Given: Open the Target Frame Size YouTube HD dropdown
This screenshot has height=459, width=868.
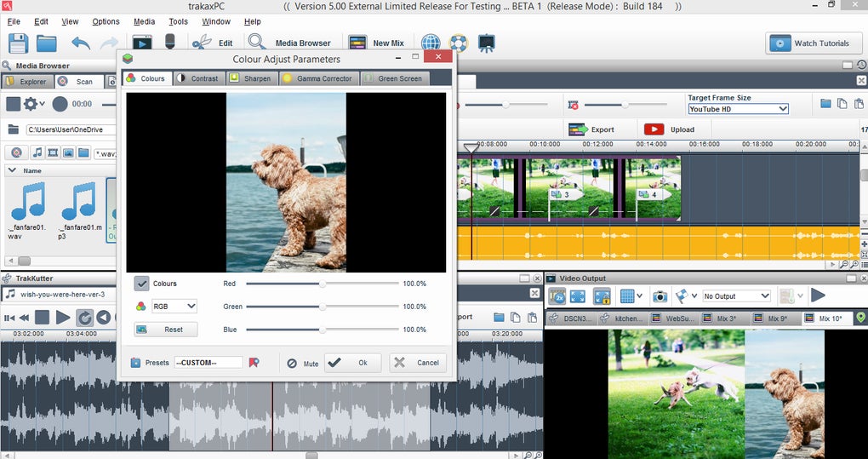Looking at the screenshot, I should pos(738,109).
